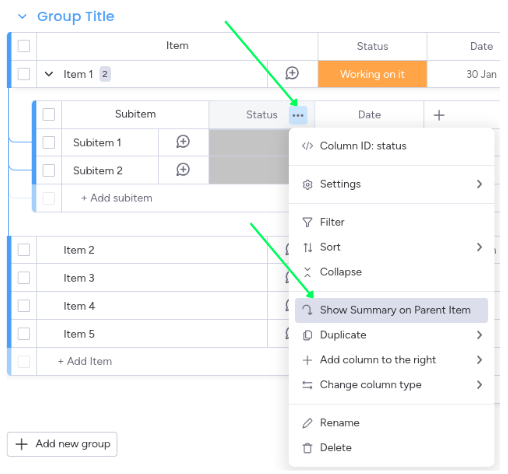
Task: Expand Change column type submenu arrow
Action: coord(479,385)
